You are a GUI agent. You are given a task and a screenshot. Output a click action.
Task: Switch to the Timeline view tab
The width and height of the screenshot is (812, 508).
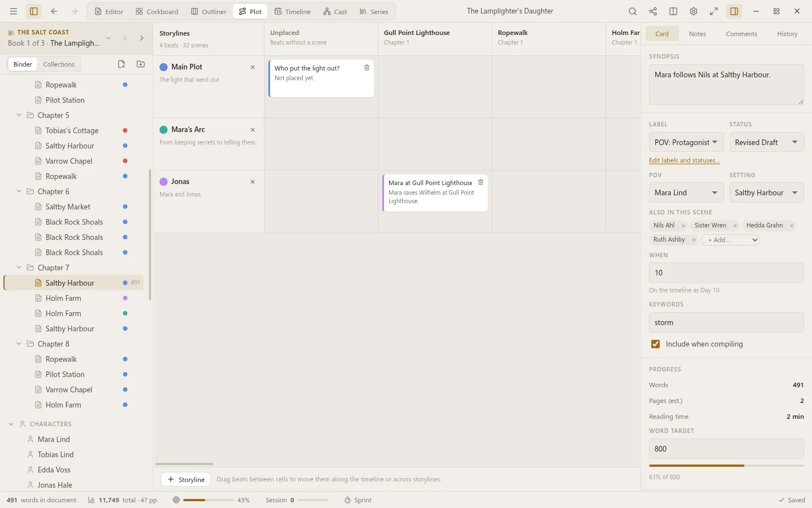click(x=292, y=11)
